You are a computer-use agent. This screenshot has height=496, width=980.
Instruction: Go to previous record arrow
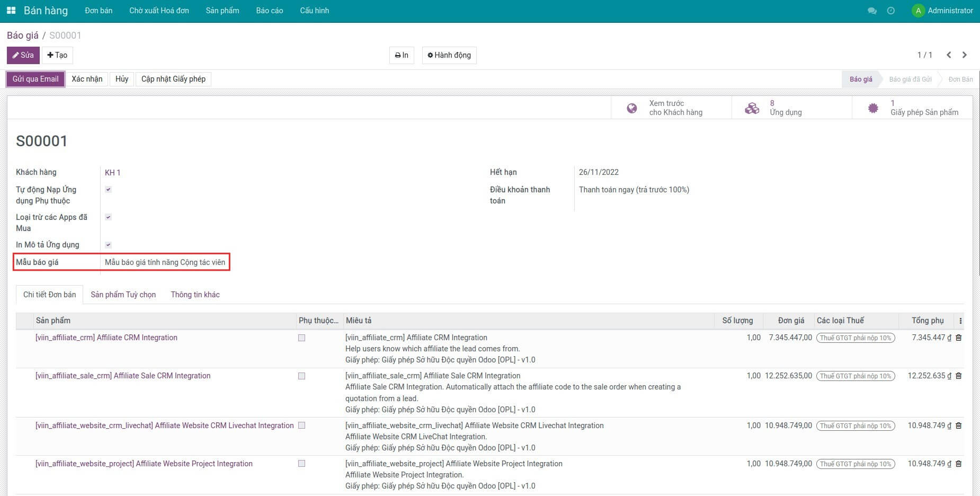pos(949,55)
